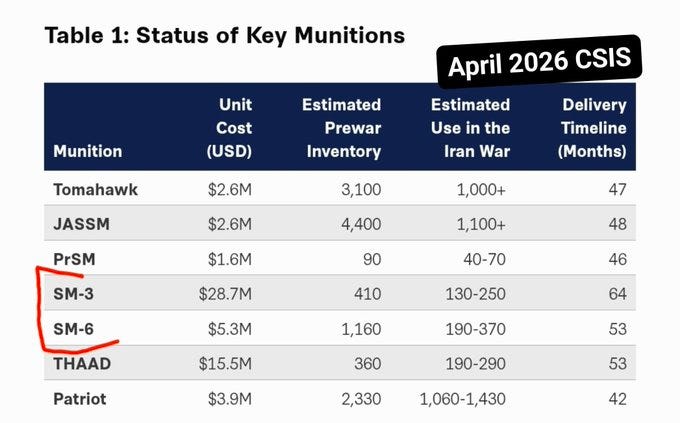Select the SM-3 row label

coord(73,294)
